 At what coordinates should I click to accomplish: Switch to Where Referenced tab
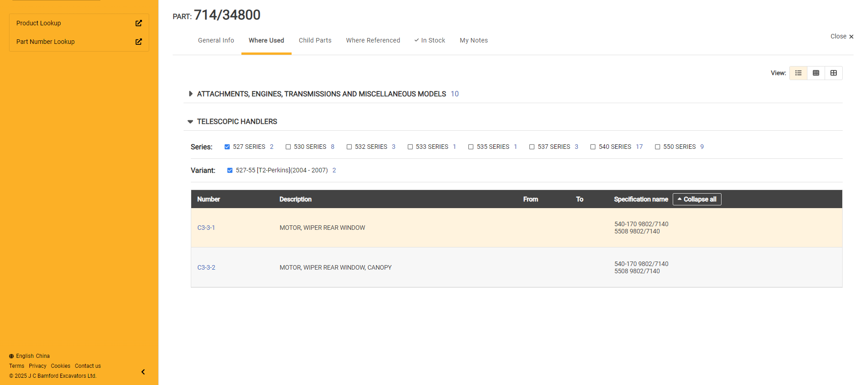(x=373, y=40)
